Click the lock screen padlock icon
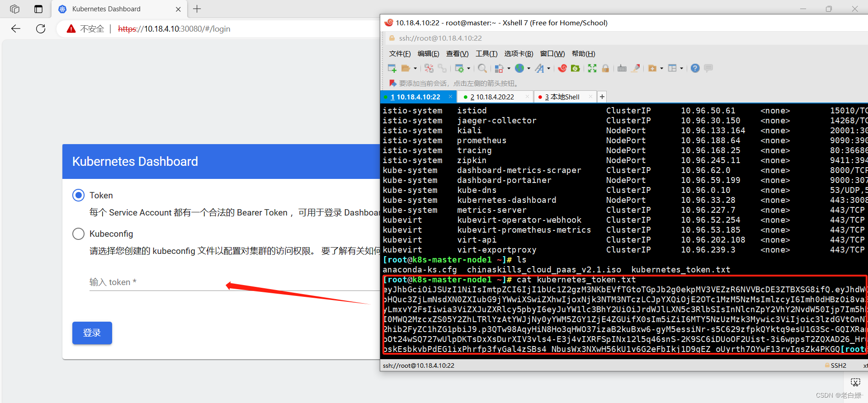This screenshot has height=403, width=868. point(605,68)
